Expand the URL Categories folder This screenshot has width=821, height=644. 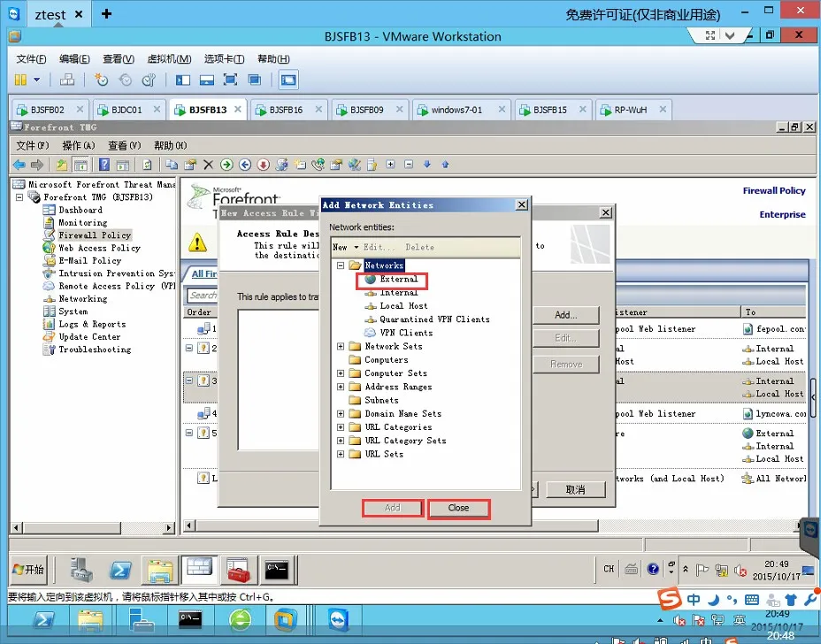point(341,427)
